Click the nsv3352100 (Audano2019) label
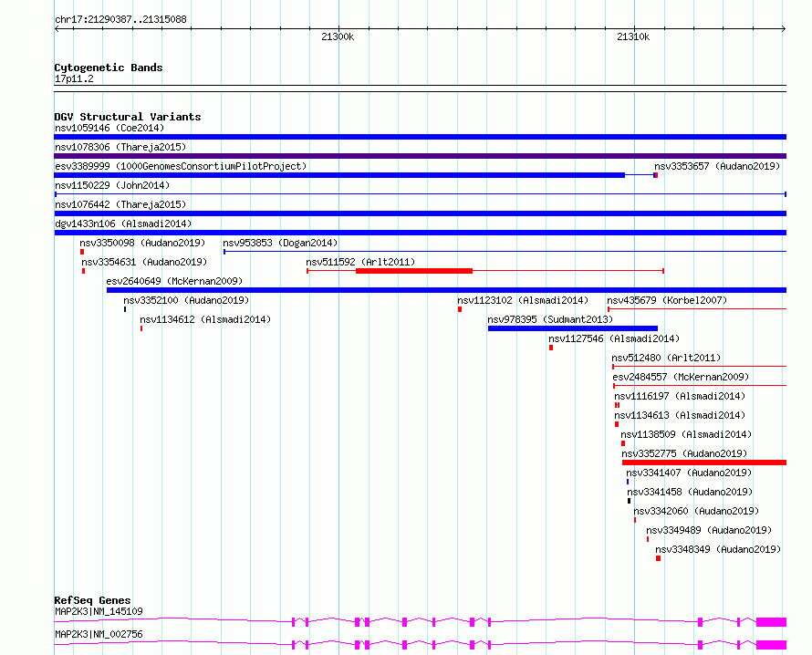 pos(186,300)
